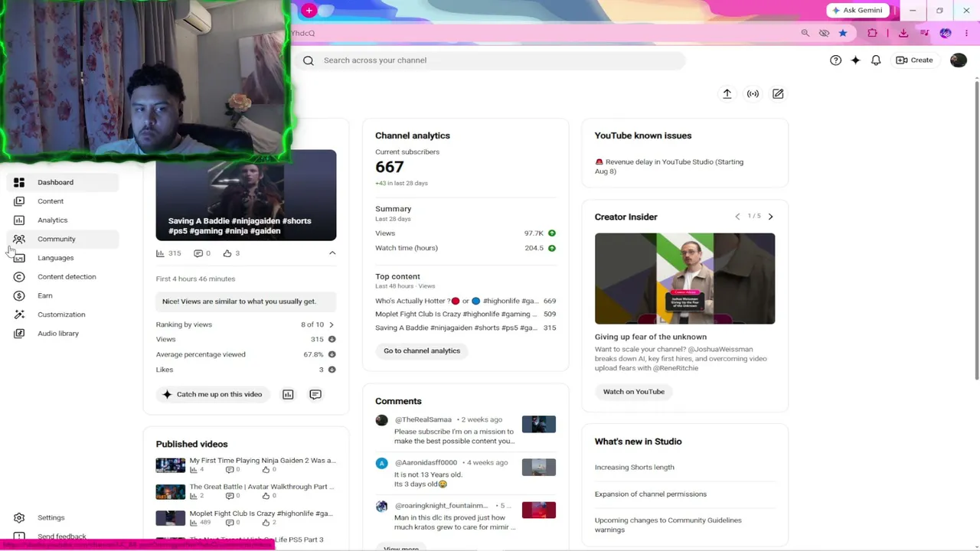This screenshot has width=980, height=551.
Task: Click the Audio library icon
Action: coord(19,334)
